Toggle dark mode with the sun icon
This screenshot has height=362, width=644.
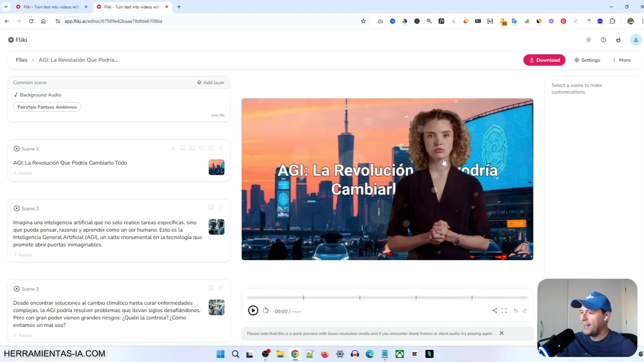click(x=588, y=40)
